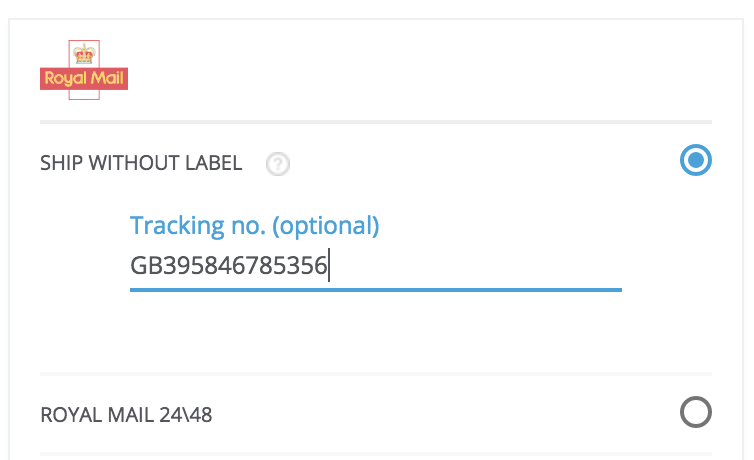Open the help tooltip for Ship Without Label
The height and width of the screenshot is (460, 754).
(277, 164)
